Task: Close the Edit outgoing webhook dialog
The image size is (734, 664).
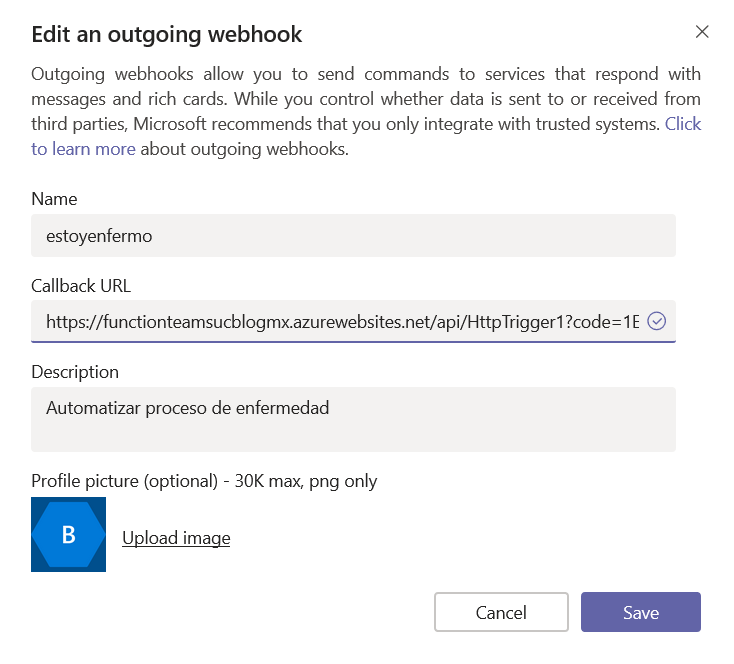Action: click(702, 31)
